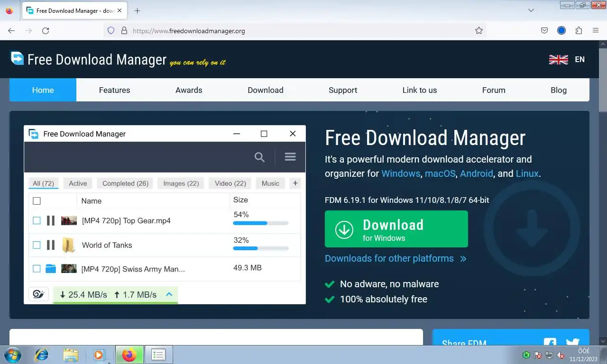The image size is (607, 364).
Task: Expand the speed panel up chevron
Action: (x=169, y=294)
